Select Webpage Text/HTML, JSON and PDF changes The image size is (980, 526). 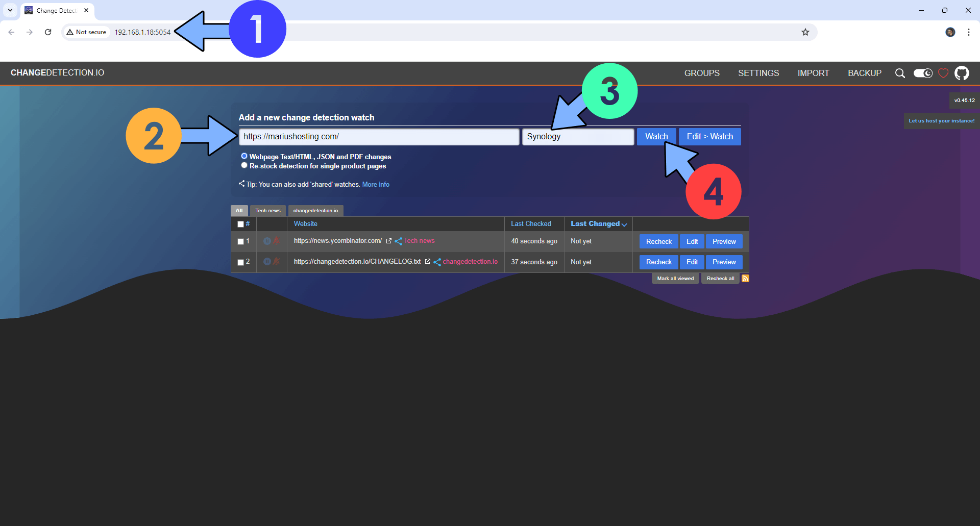244,156
